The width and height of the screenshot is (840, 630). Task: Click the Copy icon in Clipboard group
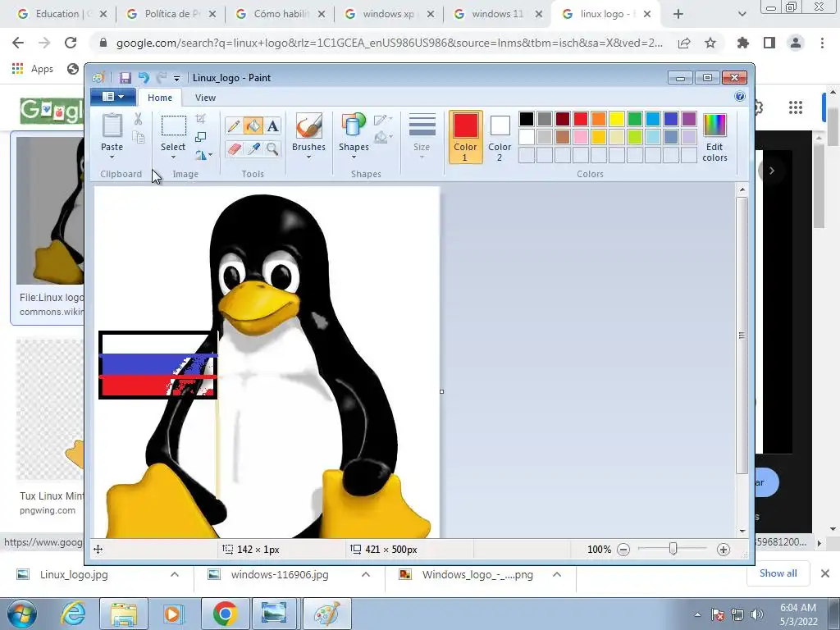138,138
